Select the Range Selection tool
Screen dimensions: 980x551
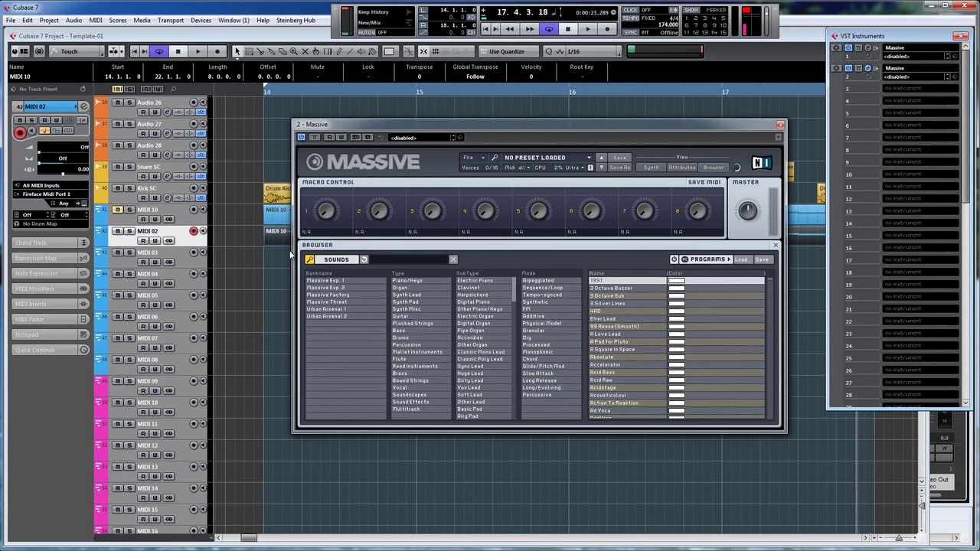(249, 51)
